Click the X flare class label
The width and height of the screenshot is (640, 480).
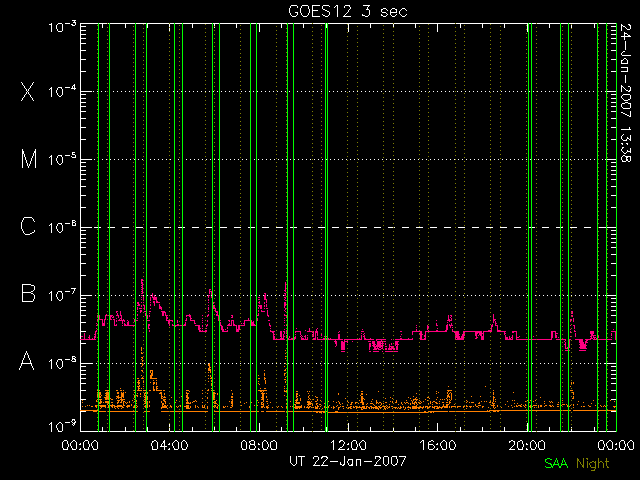point(27,91)
